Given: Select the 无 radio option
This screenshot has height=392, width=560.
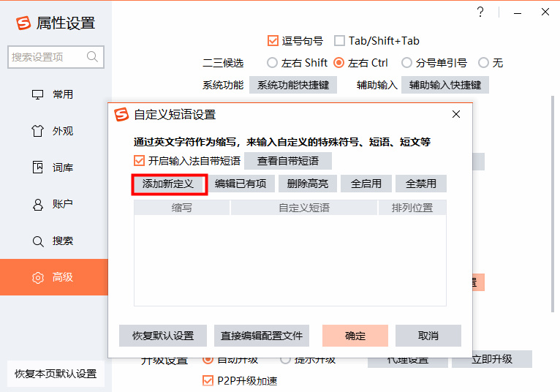Looking at the screenshot, I should tap(483, 63).
